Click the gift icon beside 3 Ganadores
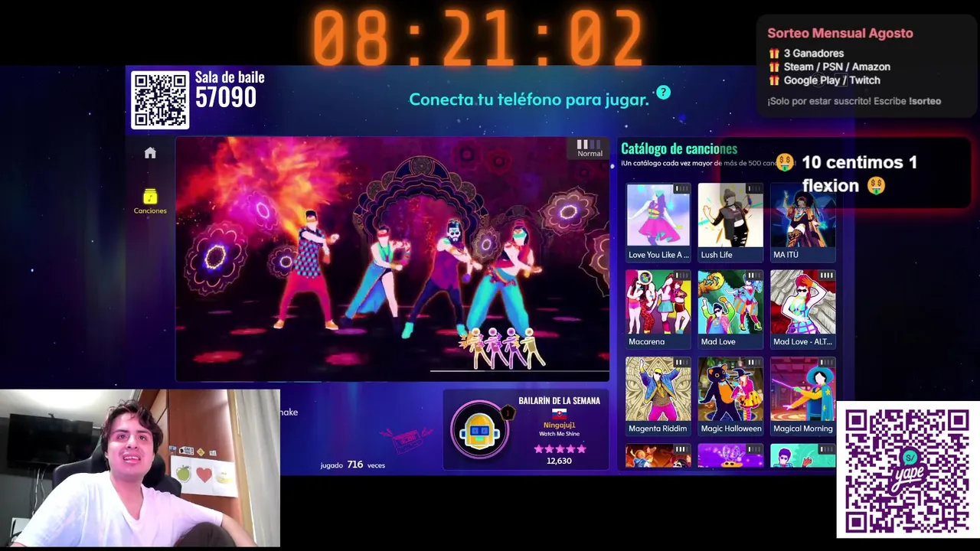This screenshot has height=551, width=980. pos(774,54)
